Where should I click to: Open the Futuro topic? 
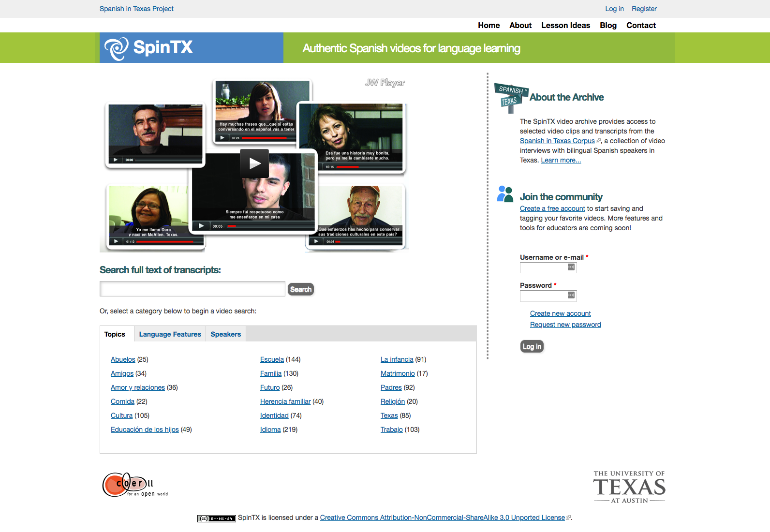pyautogui.click(x=270, y=387)
